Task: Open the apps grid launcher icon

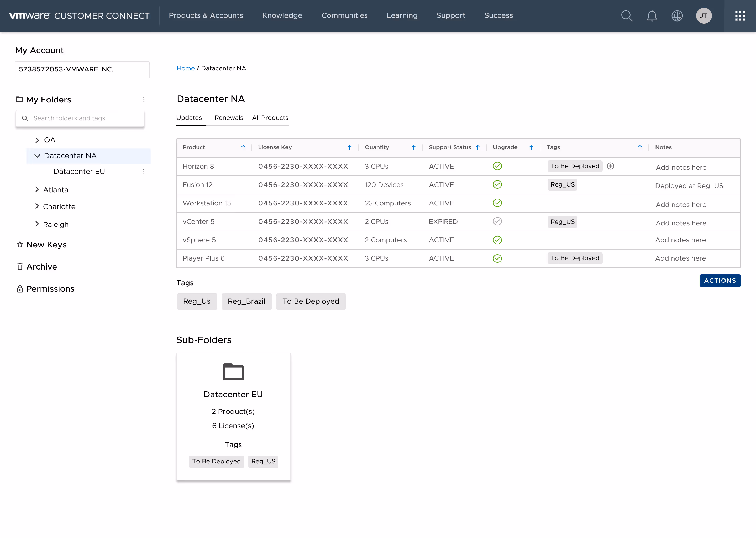Action: 740,15
